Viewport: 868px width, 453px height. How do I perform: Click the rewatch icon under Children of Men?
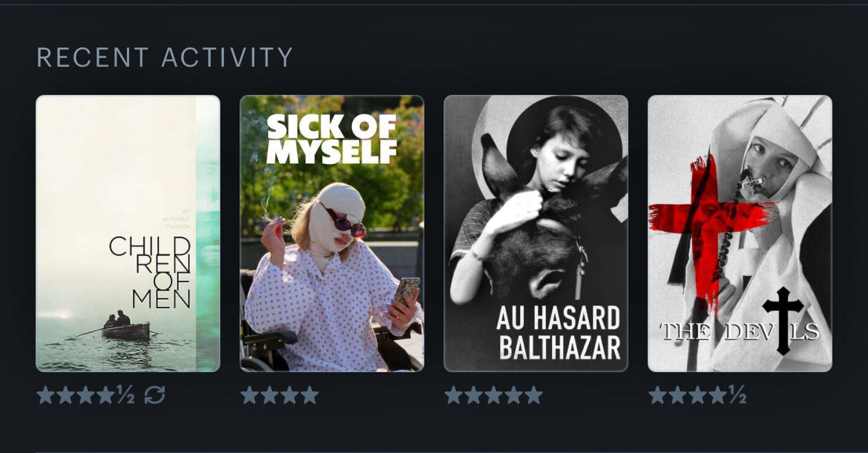(x=154, y=395)
